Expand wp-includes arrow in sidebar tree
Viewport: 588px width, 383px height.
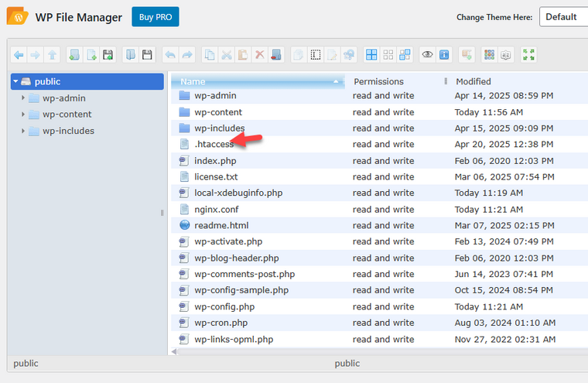(x=23, y=131)
